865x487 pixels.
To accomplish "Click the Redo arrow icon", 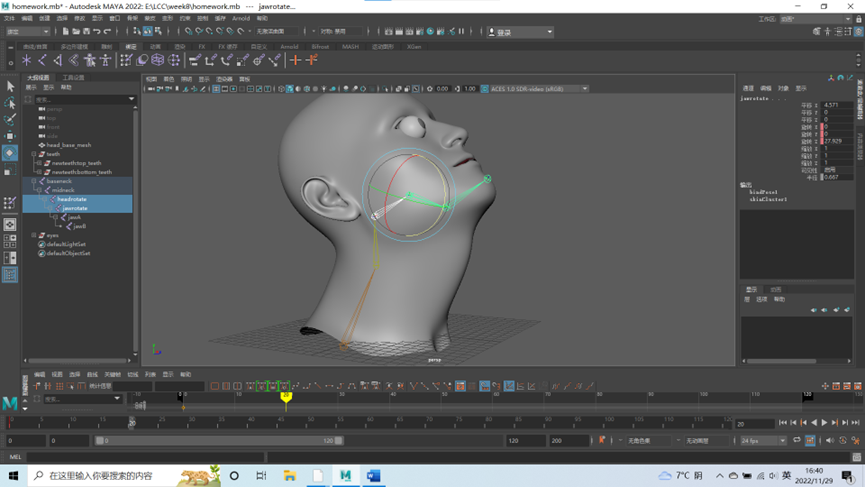I will [x=107, y=31].
